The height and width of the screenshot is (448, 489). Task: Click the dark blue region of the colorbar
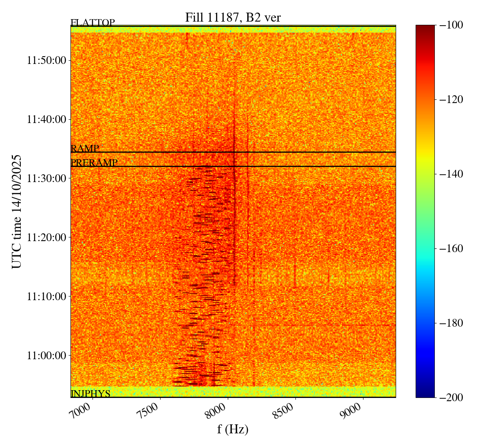(425, 379)
